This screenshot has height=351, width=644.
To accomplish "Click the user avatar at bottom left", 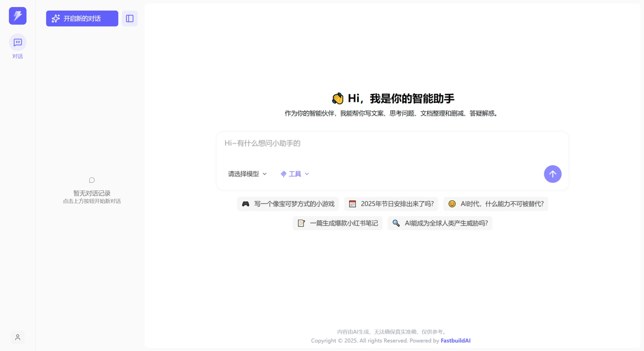I will pyautogui.click(x=17, y=337).
